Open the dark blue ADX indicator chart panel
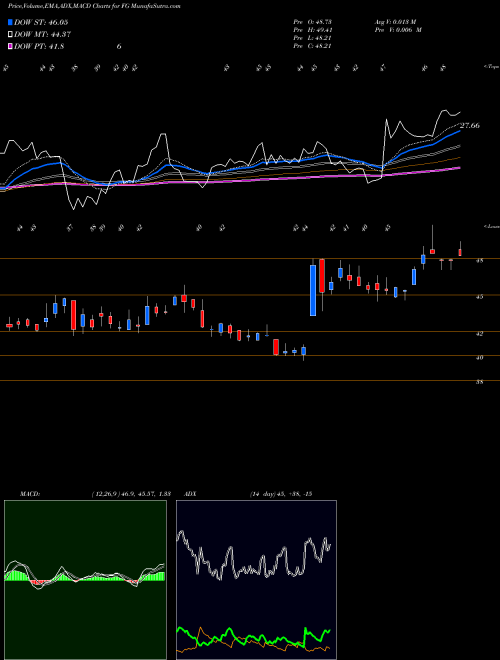The height and width of the screenshot is (660, 500). pyautogui.click(x=256, y=580)
